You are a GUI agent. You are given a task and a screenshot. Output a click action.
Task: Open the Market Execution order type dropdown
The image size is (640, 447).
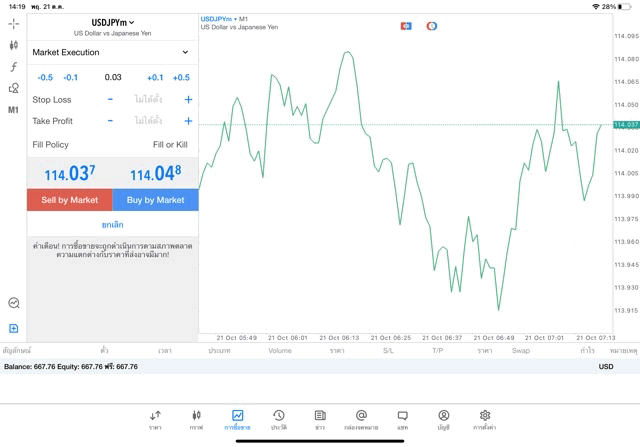[x=110, y=52]
